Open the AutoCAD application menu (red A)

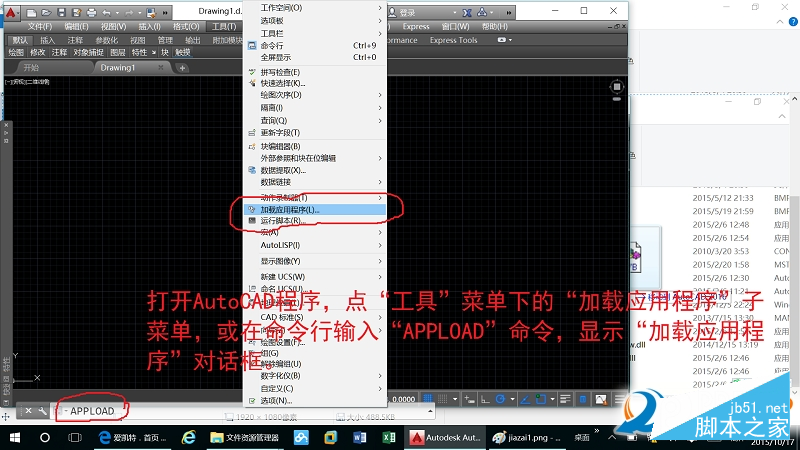(11, 12)
